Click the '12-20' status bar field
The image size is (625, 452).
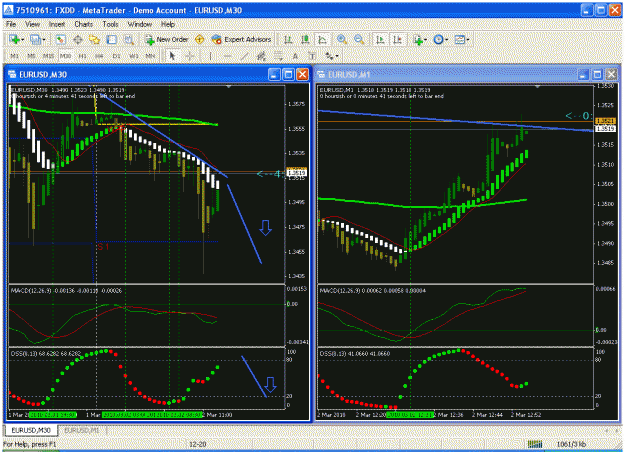(198, 444)
